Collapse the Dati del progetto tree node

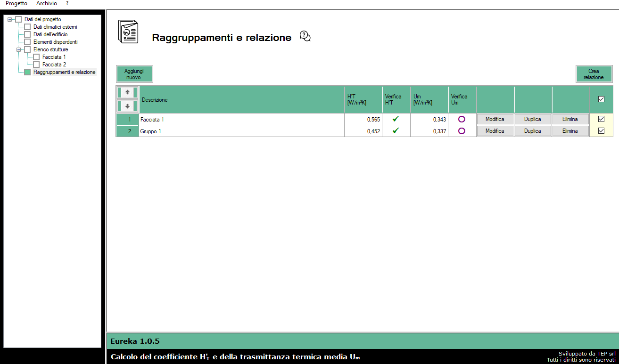click(10, 19)
